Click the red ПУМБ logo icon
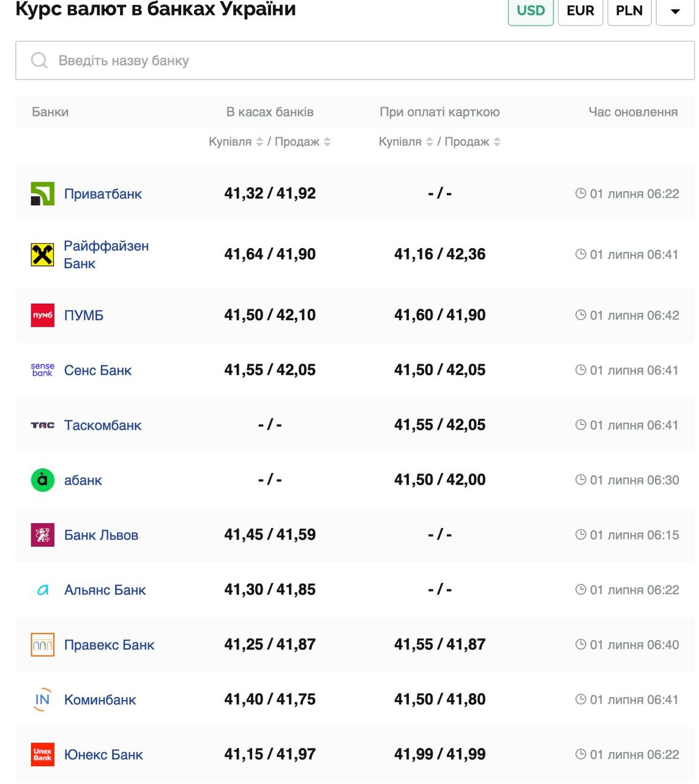 pyautogui.click(x=42, y=315)
